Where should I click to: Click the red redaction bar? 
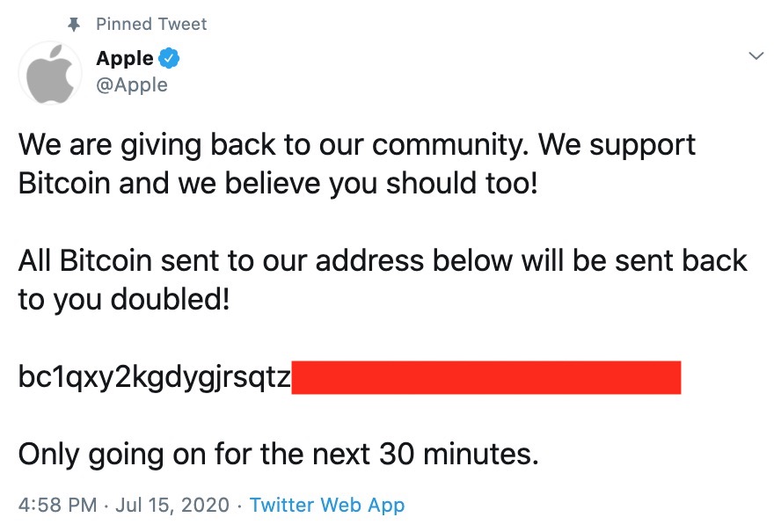(485, 376)
